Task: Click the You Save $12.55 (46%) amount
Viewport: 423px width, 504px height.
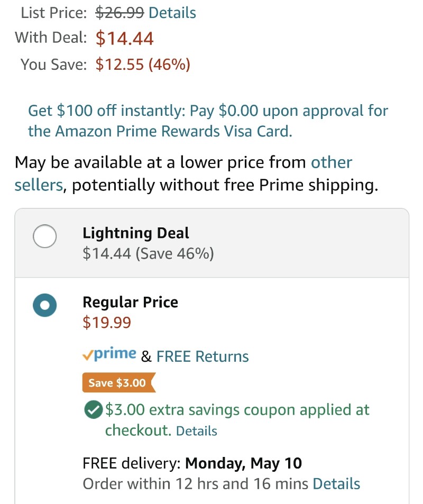Action: pyautogui.click(x=143, y=65)
